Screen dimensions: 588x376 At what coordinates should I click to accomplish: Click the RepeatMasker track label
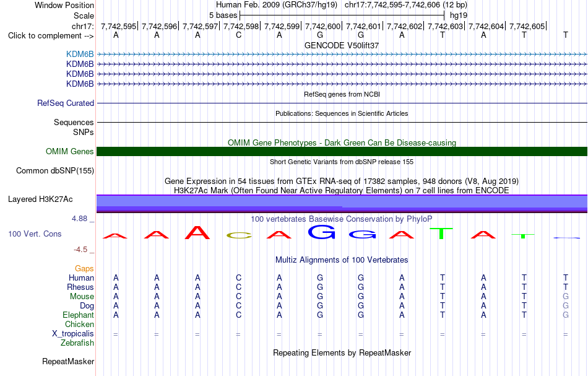[x=68, y=361]
